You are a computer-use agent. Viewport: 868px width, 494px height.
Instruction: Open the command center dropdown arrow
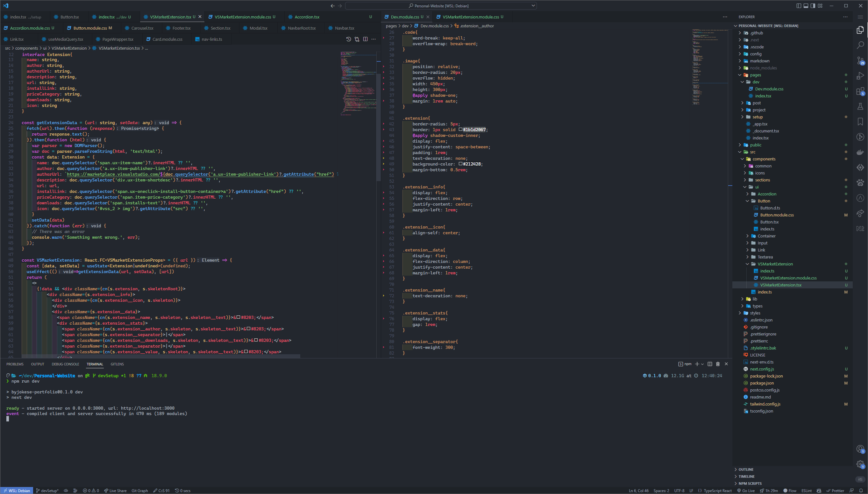coord(533,6)
